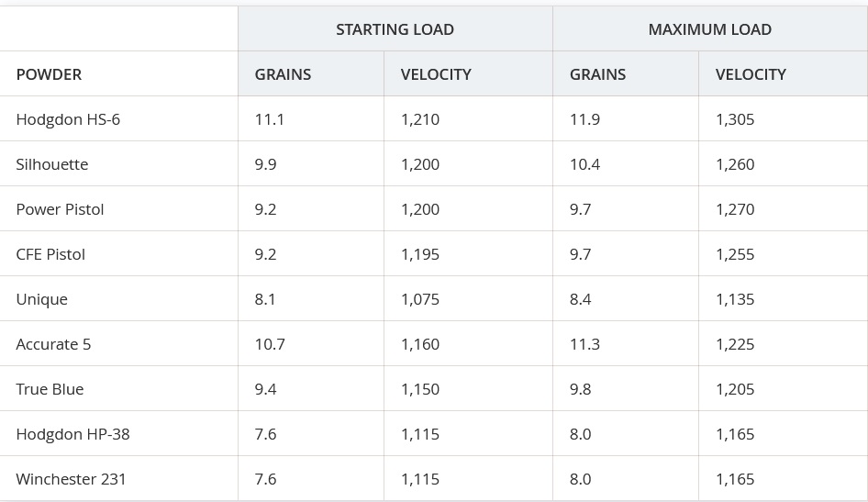Click the STARTING LOAD column group header
Viewport: 868px width, 502px height.
[395, 29]
